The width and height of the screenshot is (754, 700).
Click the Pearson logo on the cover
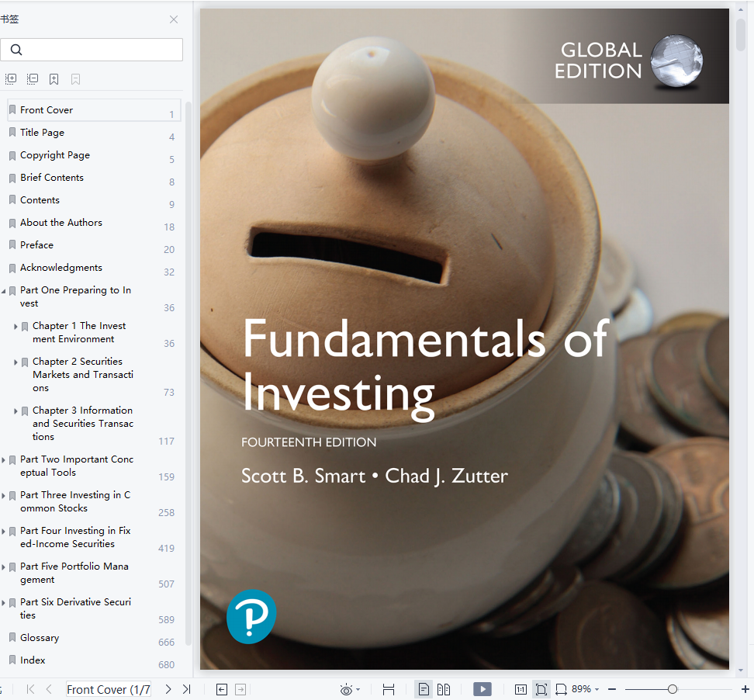(x=251, y=617)
